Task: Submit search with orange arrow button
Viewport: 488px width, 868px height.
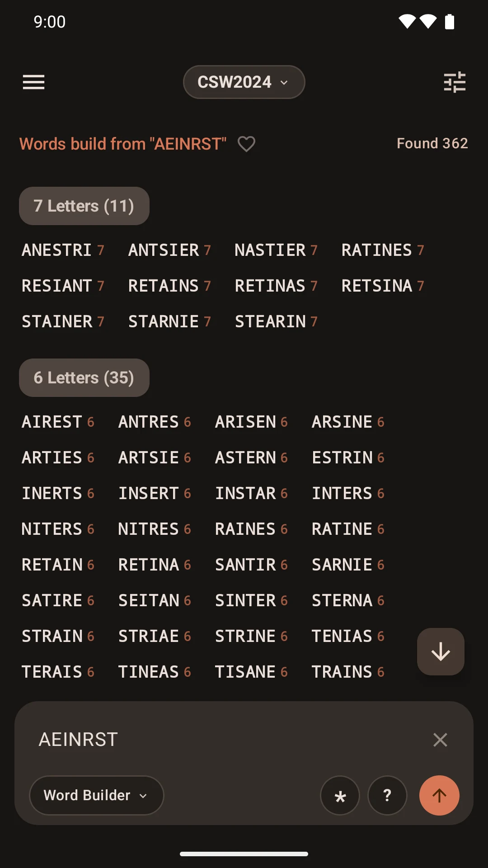Action: [x=439, y=796]
